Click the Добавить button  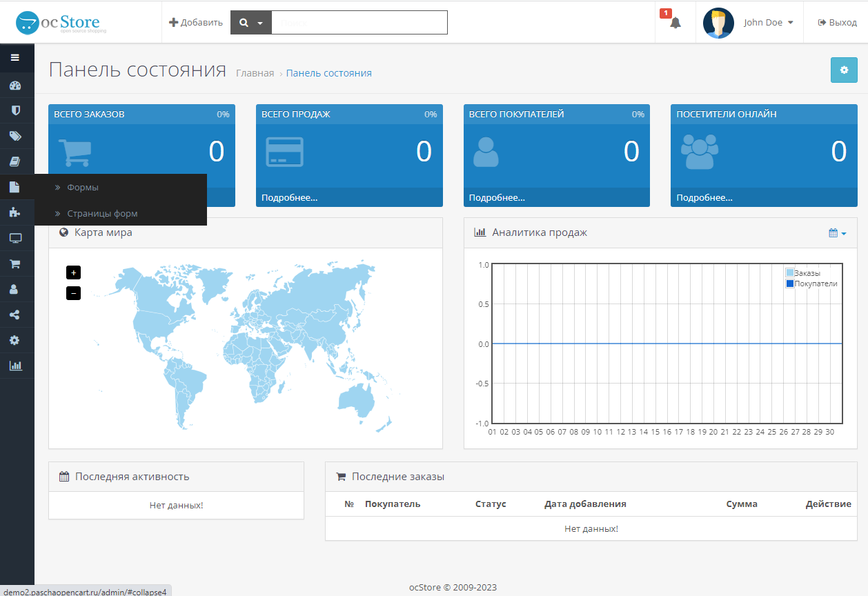pos(196,23)
